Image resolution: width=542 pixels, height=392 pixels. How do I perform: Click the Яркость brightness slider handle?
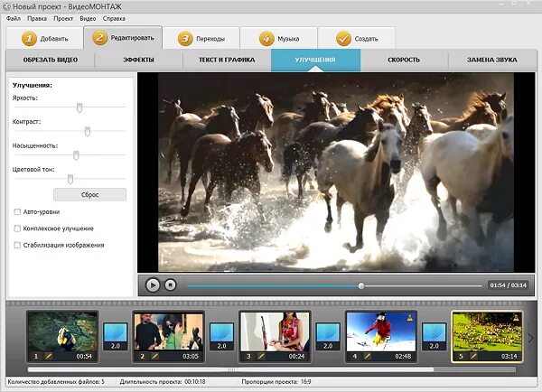79,107
